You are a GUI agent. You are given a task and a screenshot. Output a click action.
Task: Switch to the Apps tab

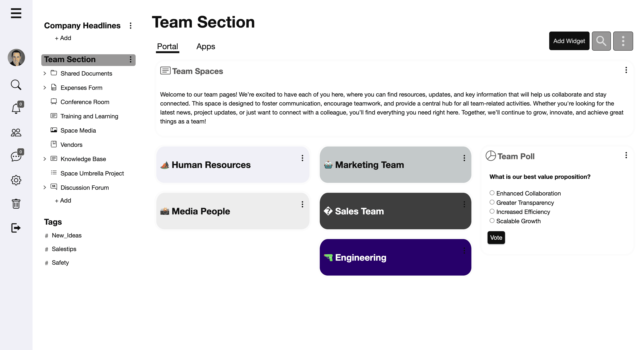coord(205,46)
